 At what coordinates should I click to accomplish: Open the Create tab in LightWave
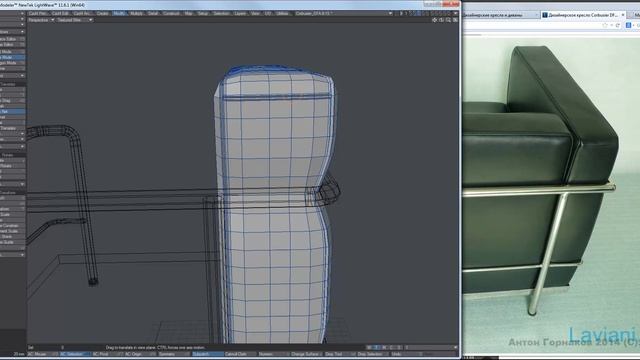tap(103, 13)
